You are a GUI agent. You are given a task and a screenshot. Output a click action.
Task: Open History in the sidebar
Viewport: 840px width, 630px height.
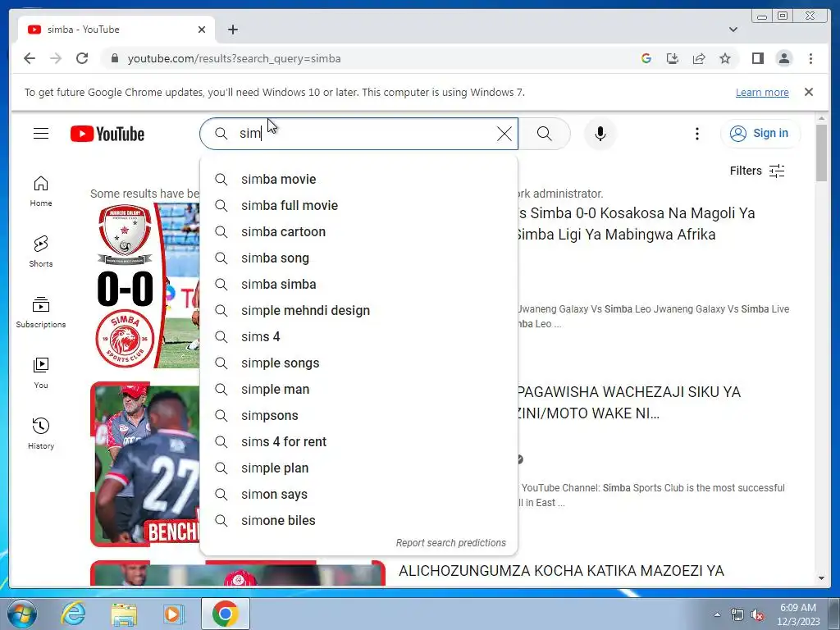pos(41,433)
